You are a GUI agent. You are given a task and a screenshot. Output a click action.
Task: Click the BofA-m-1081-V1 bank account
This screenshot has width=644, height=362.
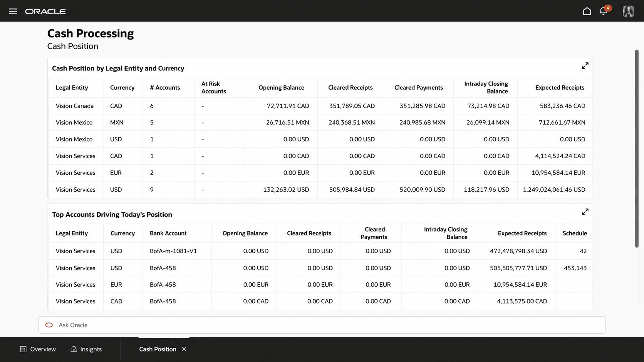click(x=173, y=251)
